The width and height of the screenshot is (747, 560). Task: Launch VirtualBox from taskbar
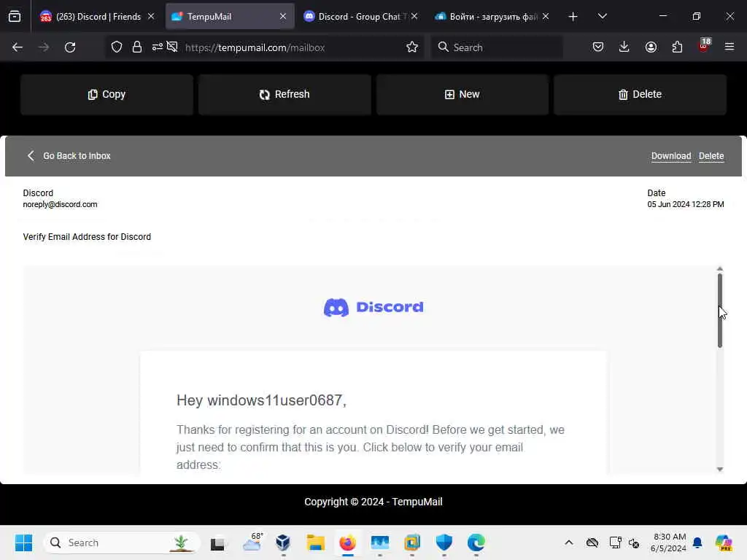point(283,542)
